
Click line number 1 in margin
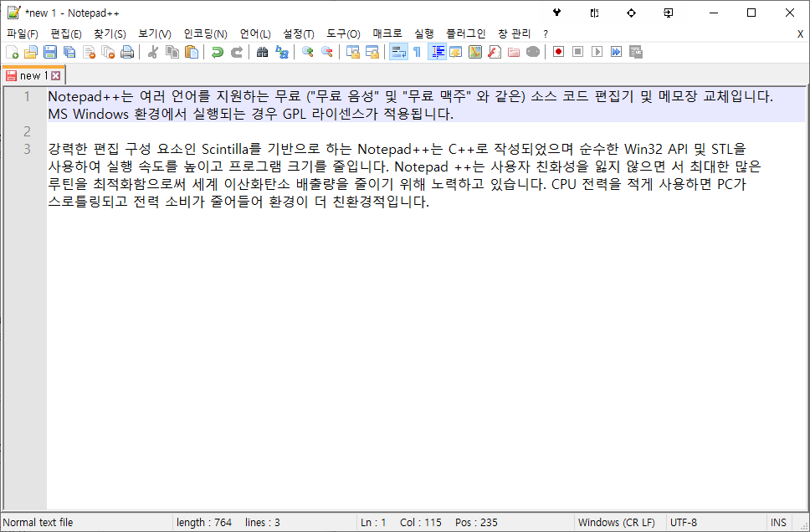(x=28, y=96)
